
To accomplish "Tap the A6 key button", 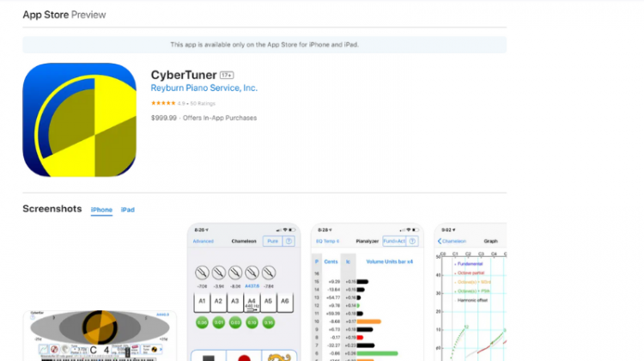I will pyautogui.click(x=285, y=303).
